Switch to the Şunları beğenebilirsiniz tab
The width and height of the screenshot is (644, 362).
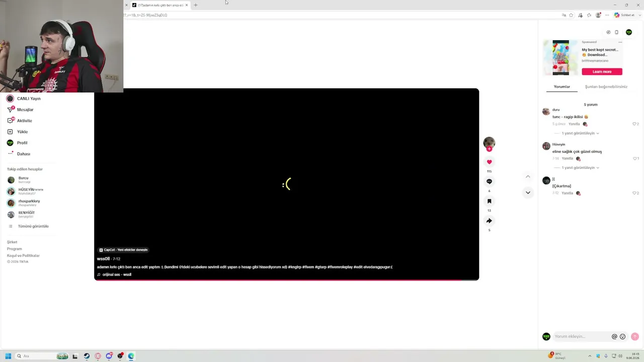click(x=606, y=87)
